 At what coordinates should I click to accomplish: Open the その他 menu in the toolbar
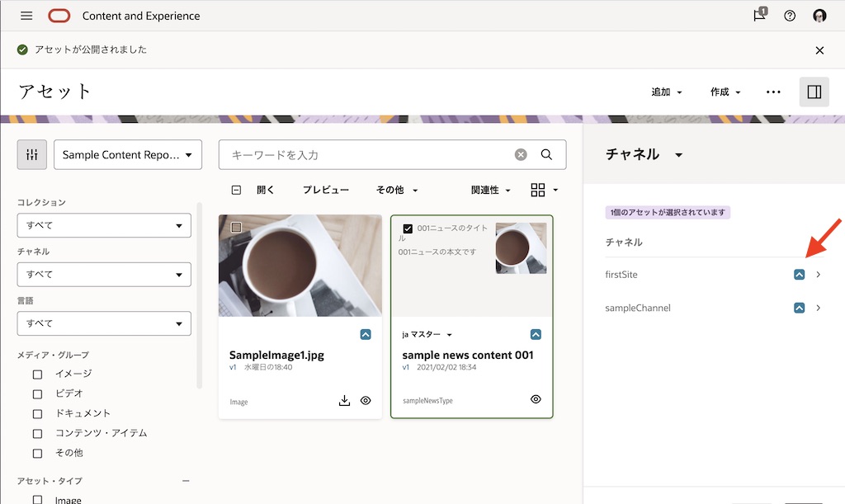pyautogui.click(x=395, y=190)
